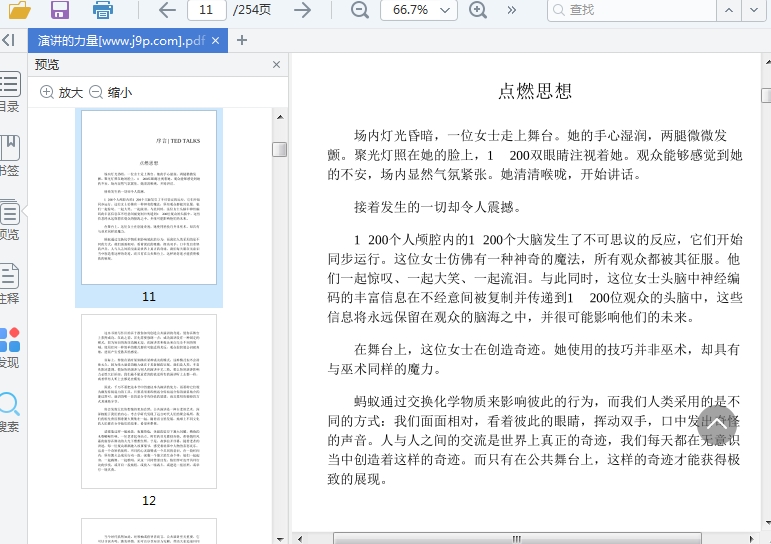The width and height of the screenshot is (771, 544).
Task: Close the 预览 preview panel
Action: click(277, 65)
